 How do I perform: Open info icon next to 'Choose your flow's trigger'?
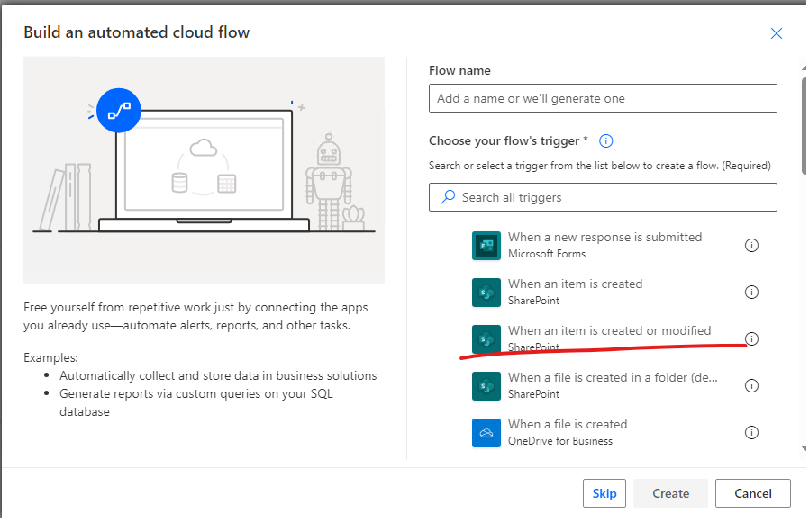click(x=605, y=140)
